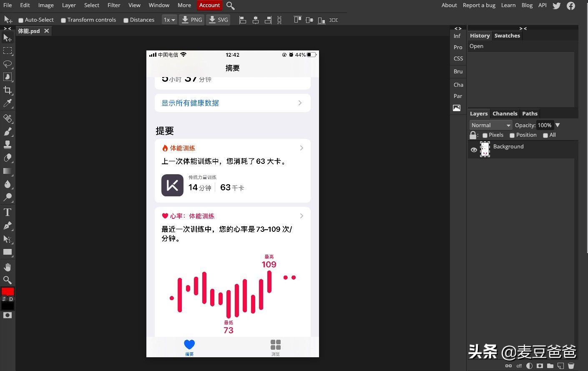The image size is (588, 371).
Task: Select the Crop tool
Action: coord(8,90)
